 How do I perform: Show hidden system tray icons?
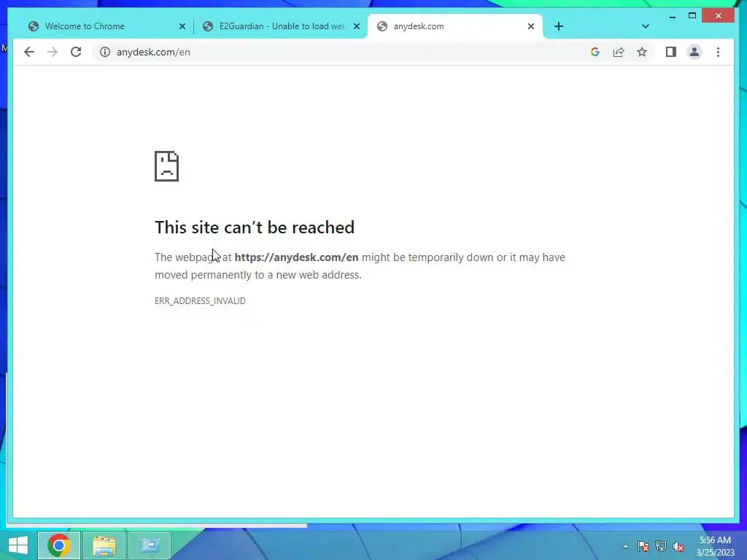point(625,546)
